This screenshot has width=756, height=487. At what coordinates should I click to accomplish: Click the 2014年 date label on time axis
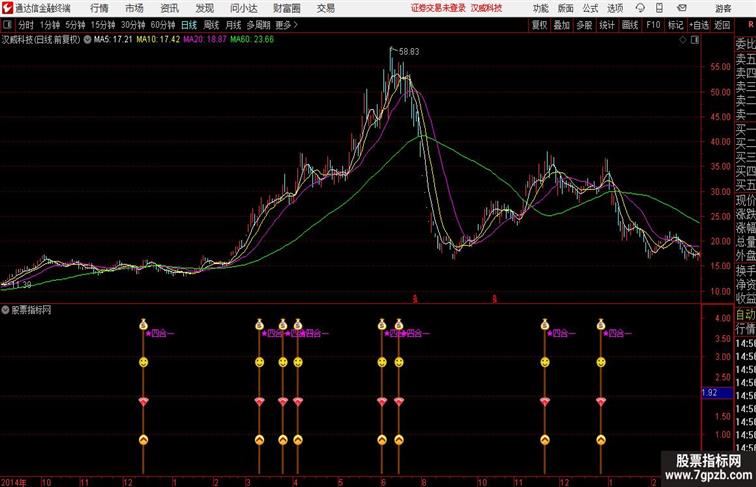click(14, 482)
